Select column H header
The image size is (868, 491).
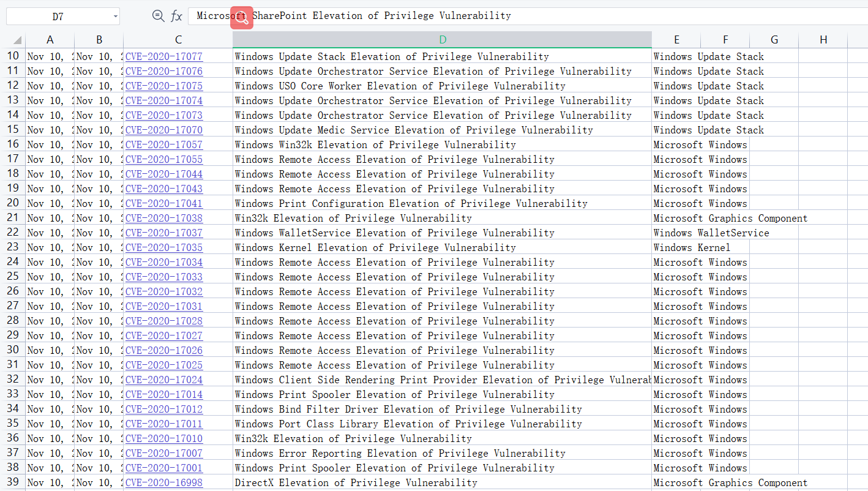click(x=823, y=40)
